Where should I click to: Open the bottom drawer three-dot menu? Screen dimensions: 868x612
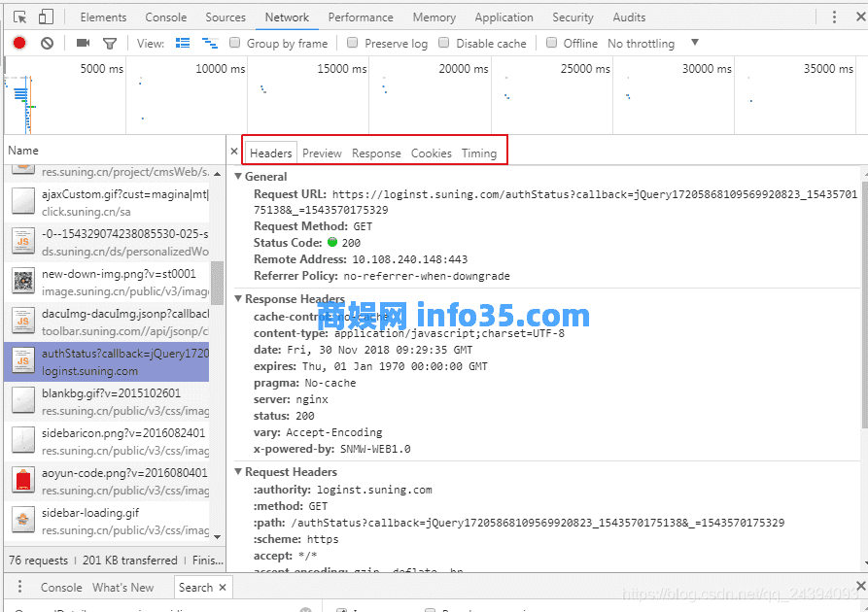[20, 587]
